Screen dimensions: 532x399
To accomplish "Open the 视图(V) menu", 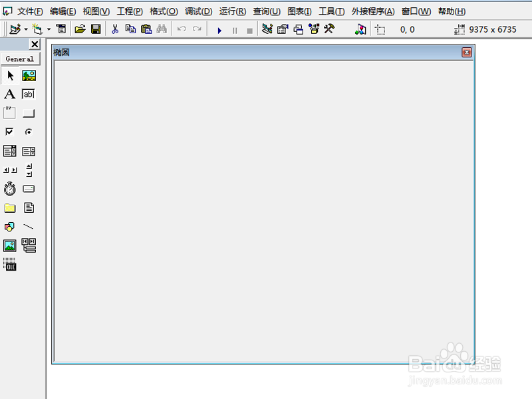I will (96, 11).
